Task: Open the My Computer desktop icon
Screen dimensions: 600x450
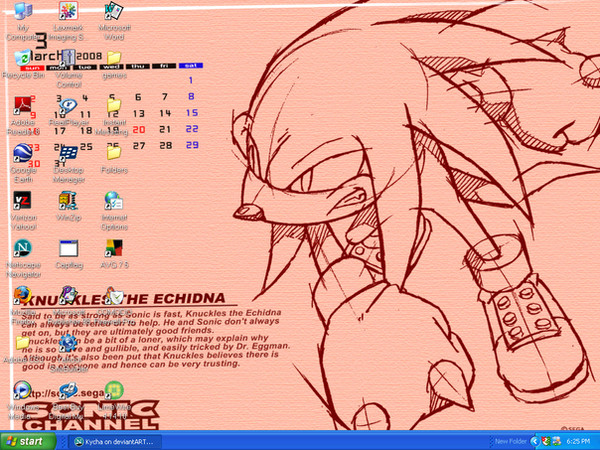Action: (x=23, y=11)
